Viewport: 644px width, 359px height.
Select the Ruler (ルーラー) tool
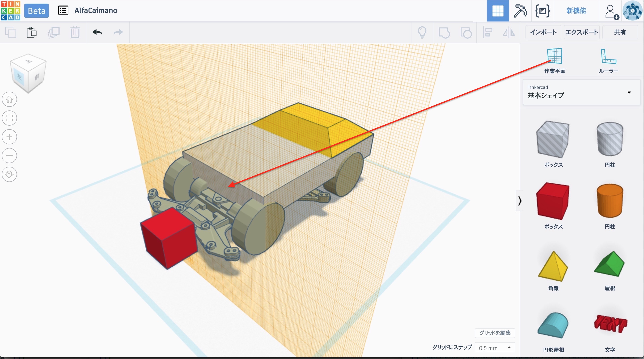click(x=608, y=57)
